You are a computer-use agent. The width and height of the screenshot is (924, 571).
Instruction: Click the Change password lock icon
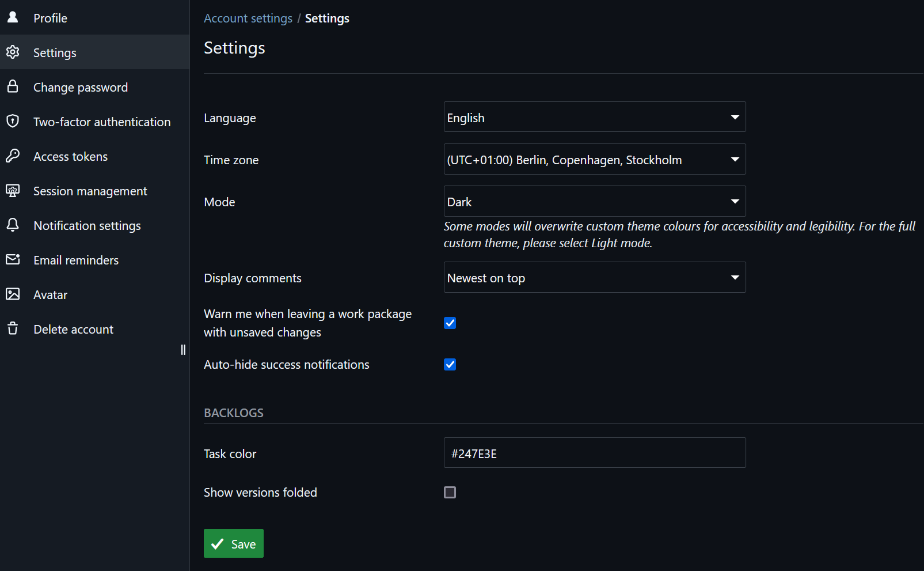(x=13, y=86)
